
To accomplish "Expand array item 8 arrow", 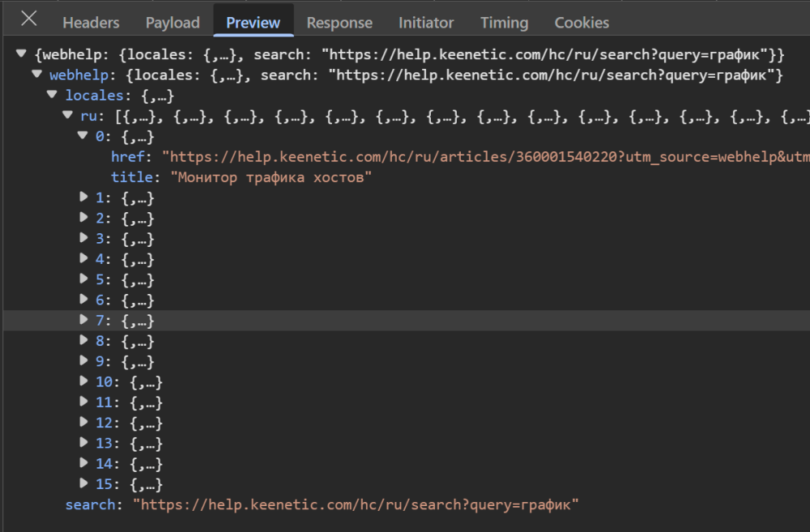I will (x=83, y=340).
